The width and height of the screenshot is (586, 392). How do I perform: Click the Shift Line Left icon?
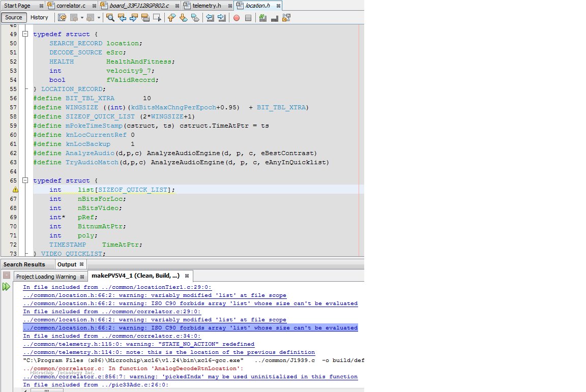click(210, 17)
